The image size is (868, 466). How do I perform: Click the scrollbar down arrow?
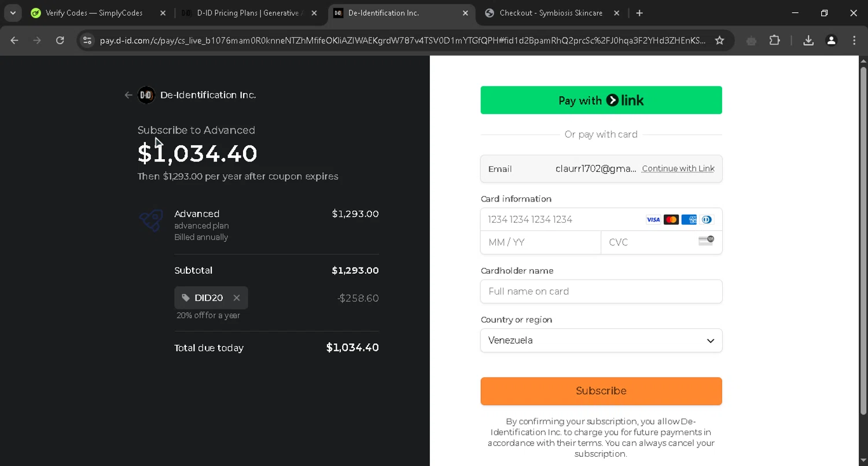tap(863, 461)
